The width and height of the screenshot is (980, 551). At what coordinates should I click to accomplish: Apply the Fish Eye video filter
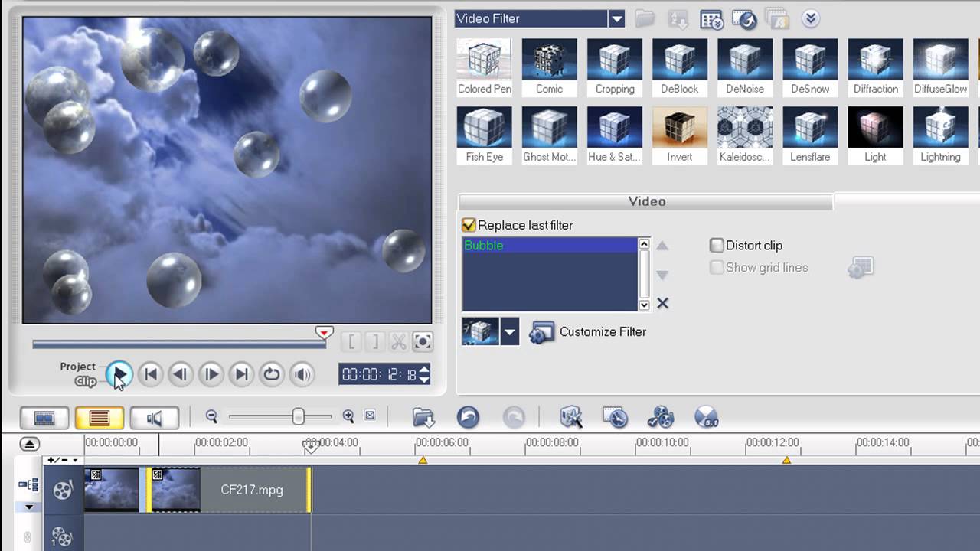click(x=484, y=134)
